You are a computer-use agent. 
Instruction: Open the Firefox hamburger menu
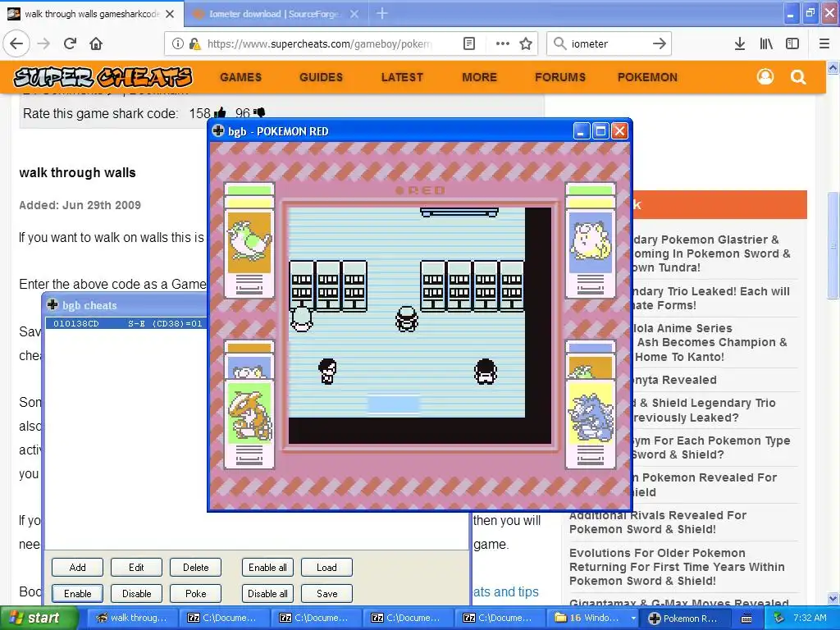[x=824, y=44]
